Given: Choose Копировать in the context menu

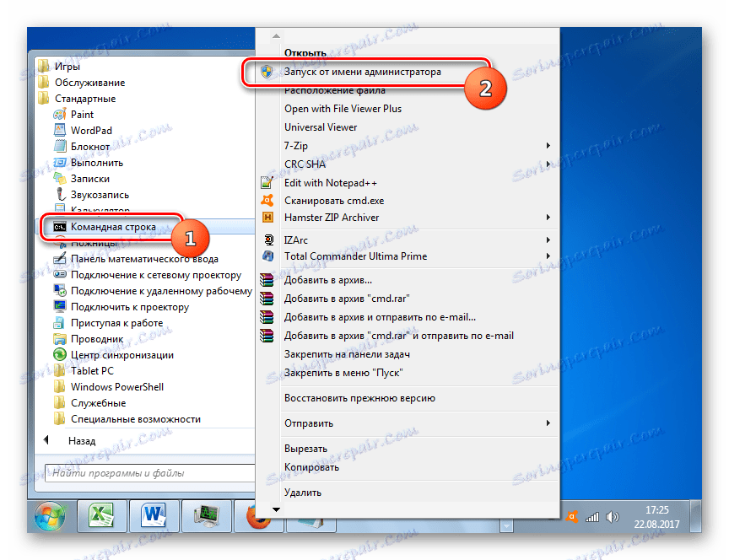Looking at the screenshot, I should (311, 467).
